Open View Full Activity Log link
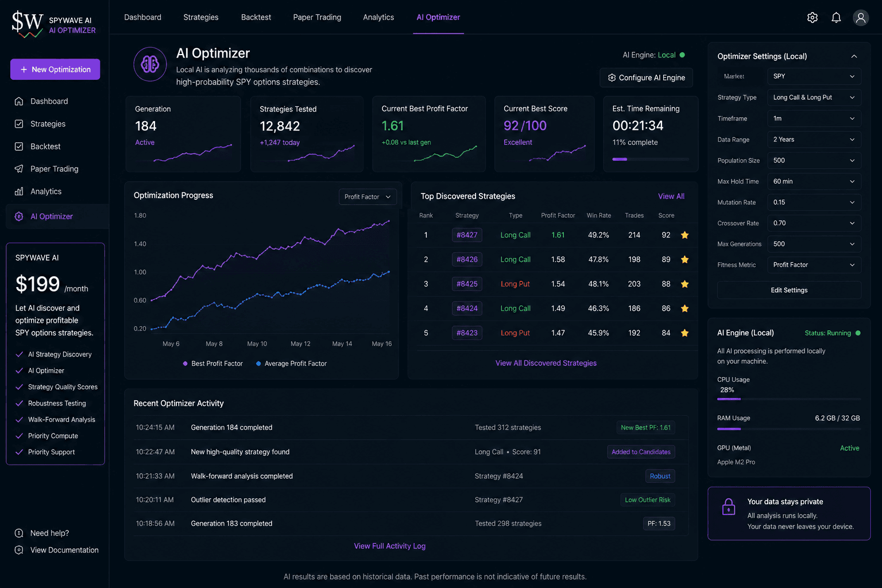The height and width of the screenshot is (588, 882). point(390,546)
